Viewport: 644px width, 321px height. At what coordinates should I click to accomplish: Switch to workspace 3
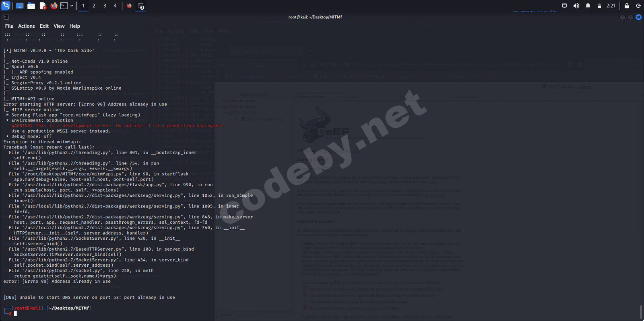105,6
